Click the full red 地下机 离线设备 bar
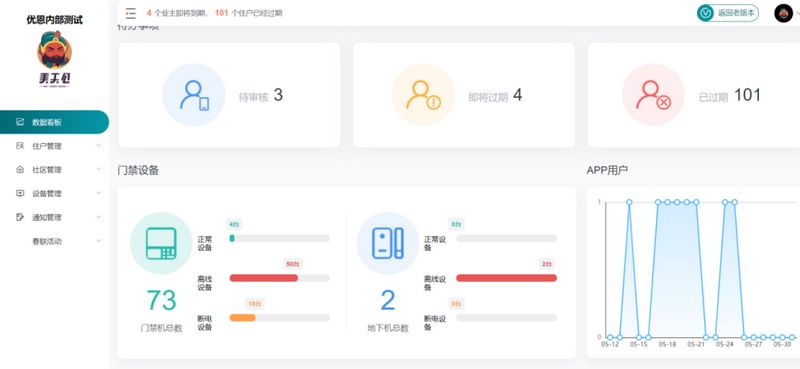The image size is (800, 369). click(506, 278)
